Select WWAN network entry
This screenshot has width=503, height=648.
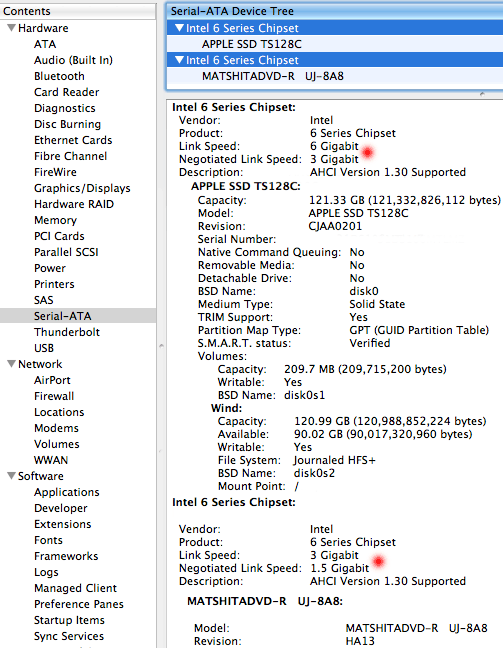tap(51, 460)
